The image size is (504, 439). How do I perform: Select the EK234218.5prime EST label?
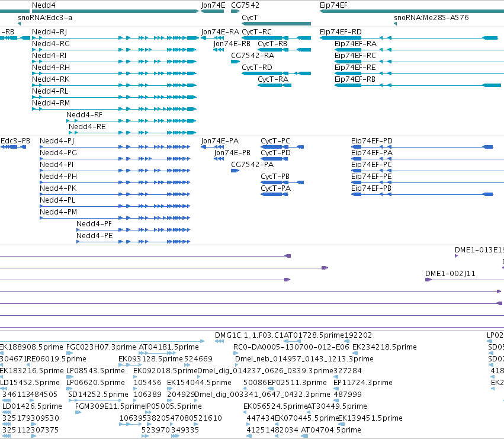click(384, 347)
